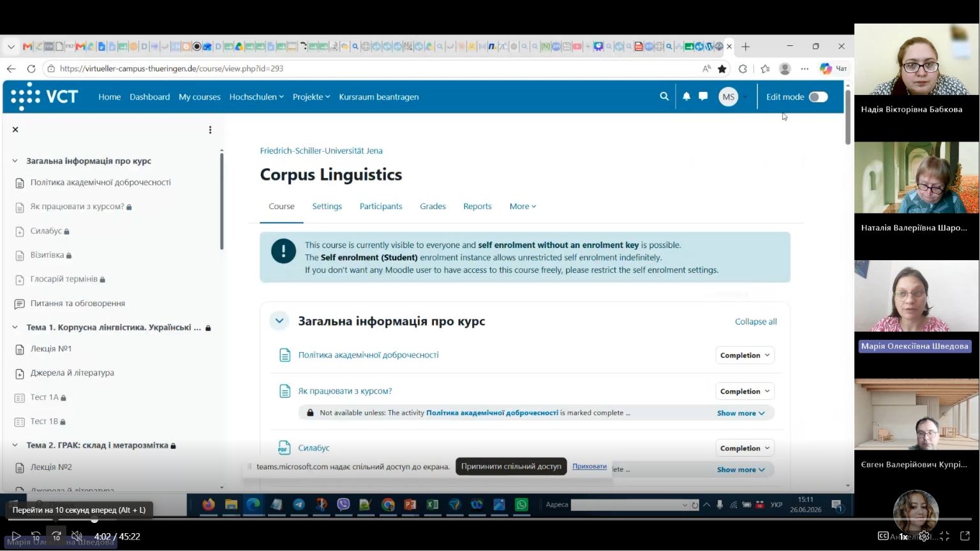Open Firefox from the taskbar
Screen dimensions: 980x551
click(209, 504)
